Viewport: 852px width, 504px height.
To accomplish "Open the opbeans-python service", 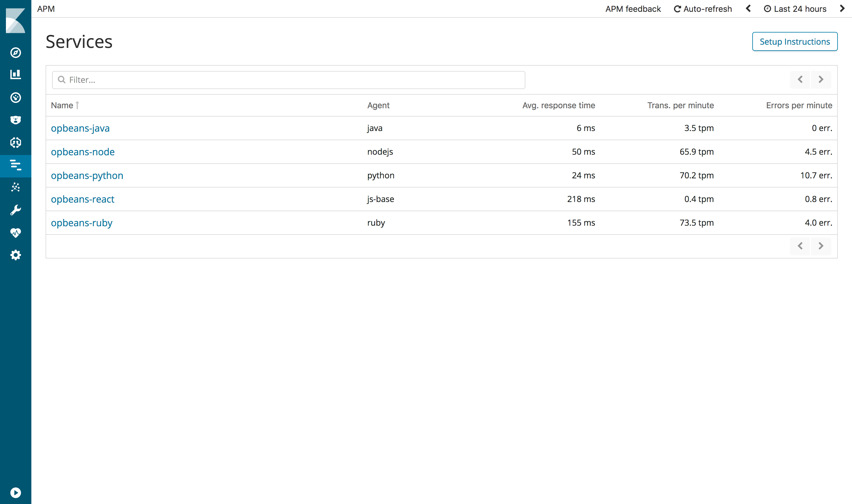I will [x=87, y=175].
